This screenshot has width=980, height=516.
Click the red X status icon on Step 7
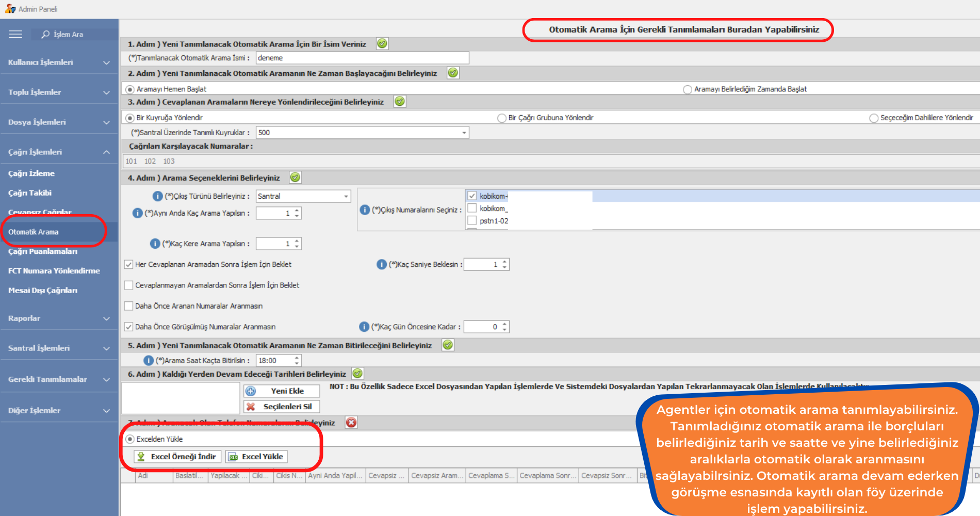[x=351, y=423]
